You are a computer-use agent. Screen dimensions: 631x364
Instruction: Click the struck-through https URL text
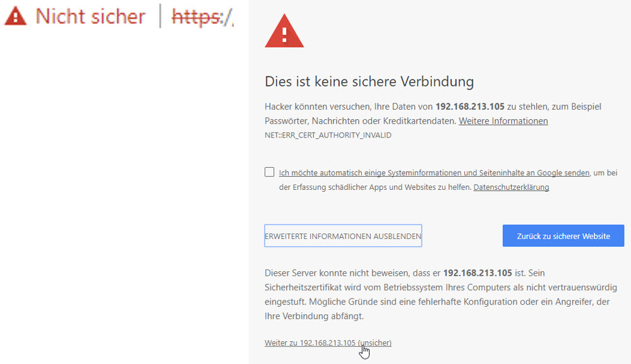click(202, 17)
